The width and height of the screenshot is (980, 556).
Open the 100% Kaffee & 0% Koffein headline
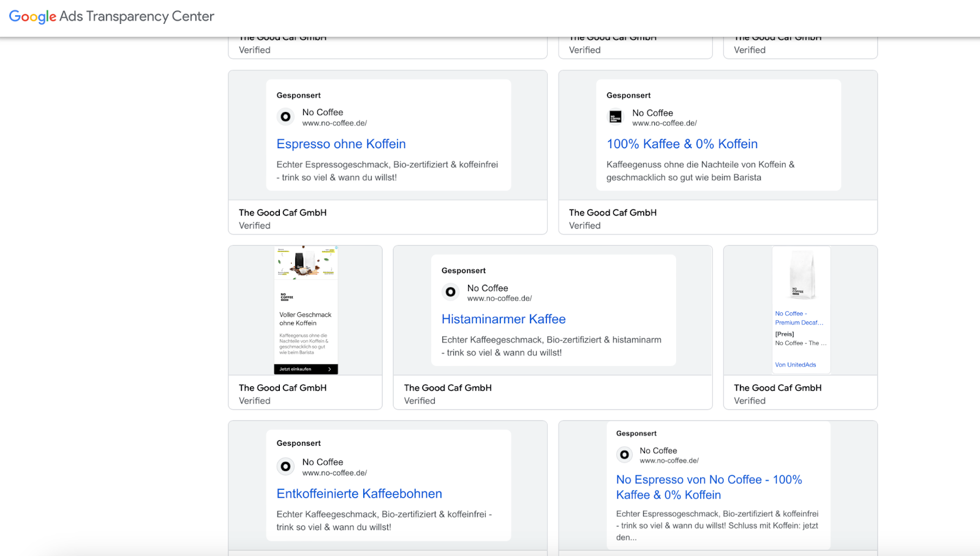[x=682, y=144]
